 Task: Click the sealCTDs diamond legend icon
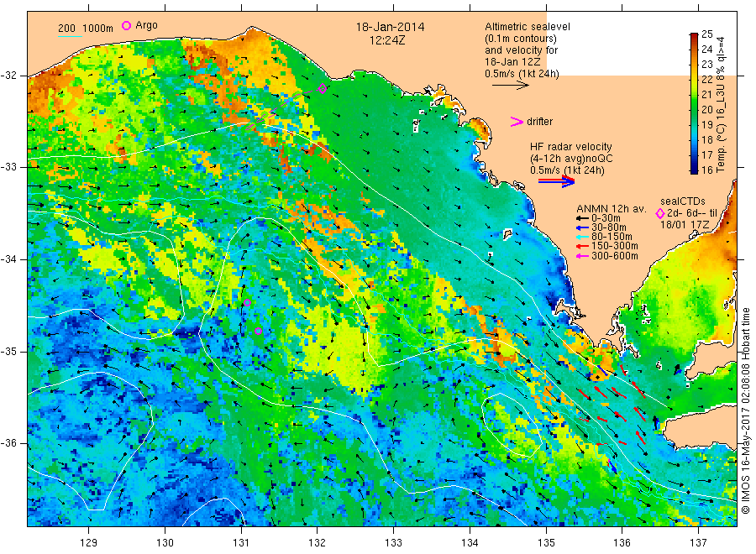(x=660, y=213)
